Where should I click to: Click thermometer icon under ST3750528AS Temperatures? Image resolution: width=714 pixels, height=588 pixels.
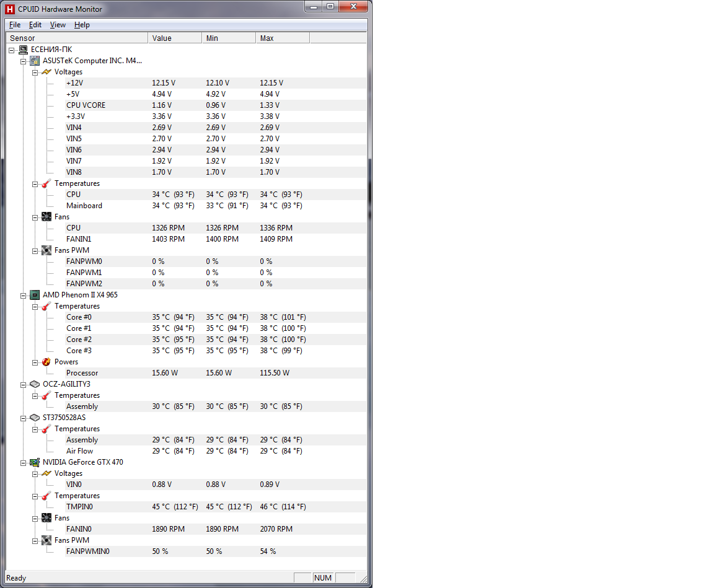pos(46,429)
